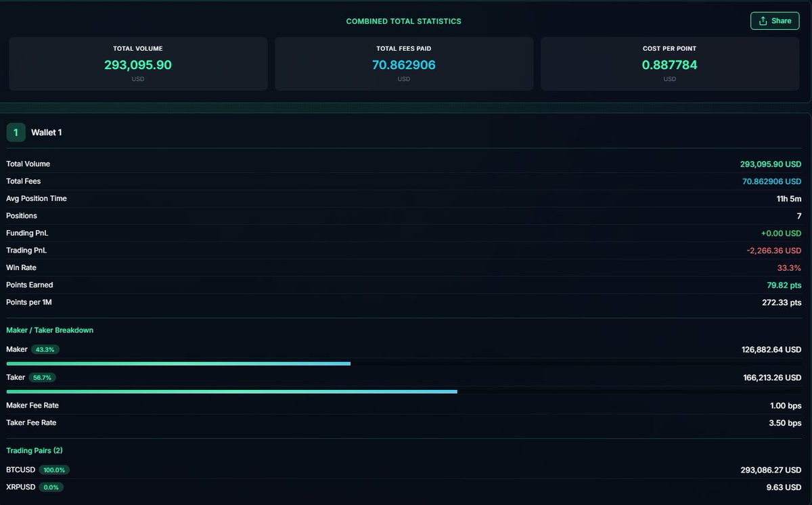Click the Points Earned label
Image resolution: width=812 pixels, height=505 pixels.
[30, 285]
